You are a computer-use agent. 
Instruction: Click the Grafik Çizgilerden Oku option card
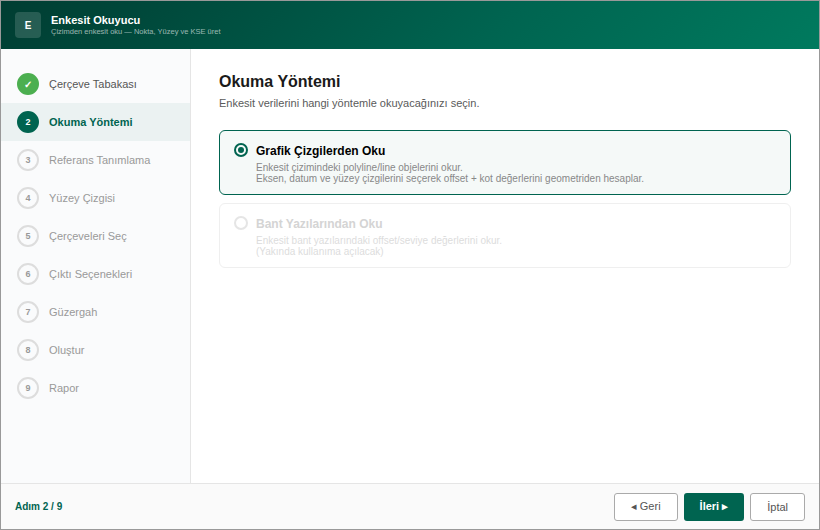[x=505, y=163]
